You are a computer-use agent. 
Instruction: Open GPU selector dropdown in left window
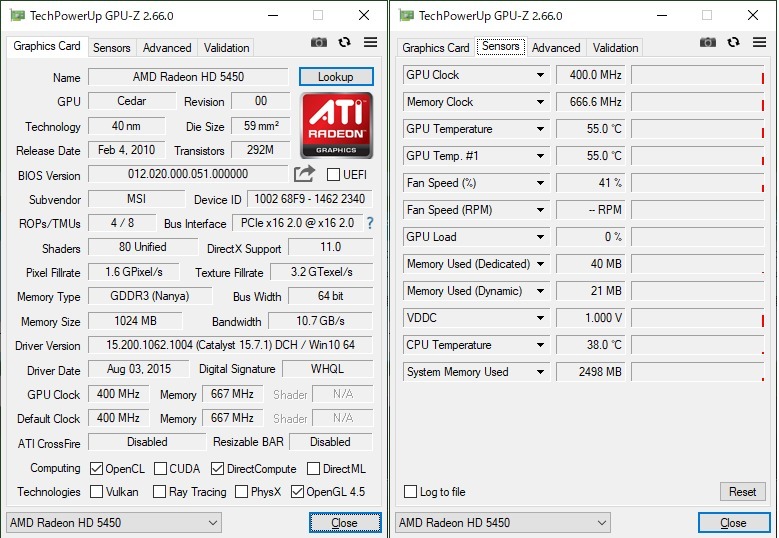click(x=114, y=523)
